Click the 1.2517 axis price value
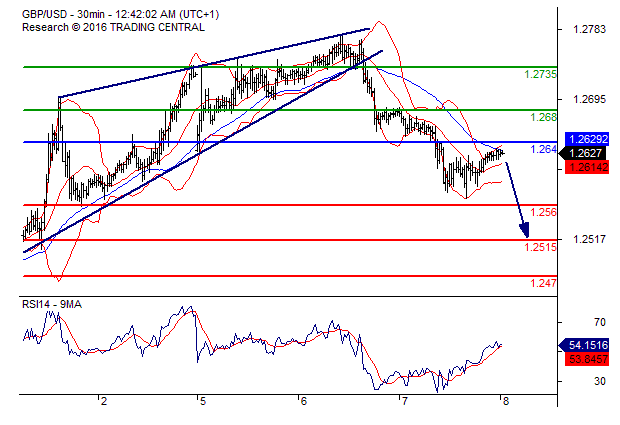Screen dimensions: 620x425 click(590, 239)
